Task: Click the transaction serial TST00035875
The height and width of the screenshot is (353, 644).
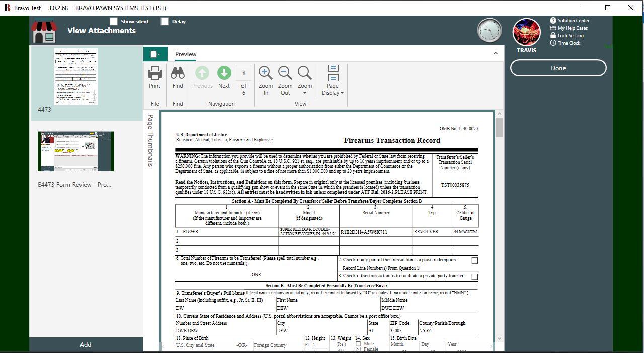Action: 455,185
